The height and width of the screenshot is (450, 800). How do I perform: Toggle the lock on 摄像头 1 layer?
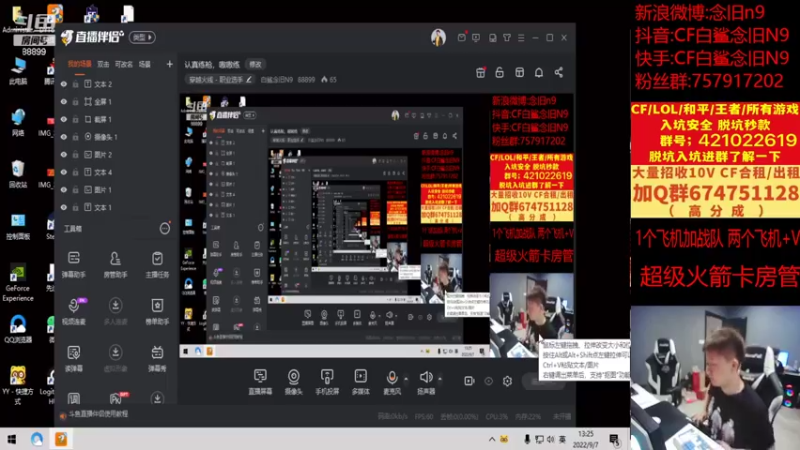(75, 137)
